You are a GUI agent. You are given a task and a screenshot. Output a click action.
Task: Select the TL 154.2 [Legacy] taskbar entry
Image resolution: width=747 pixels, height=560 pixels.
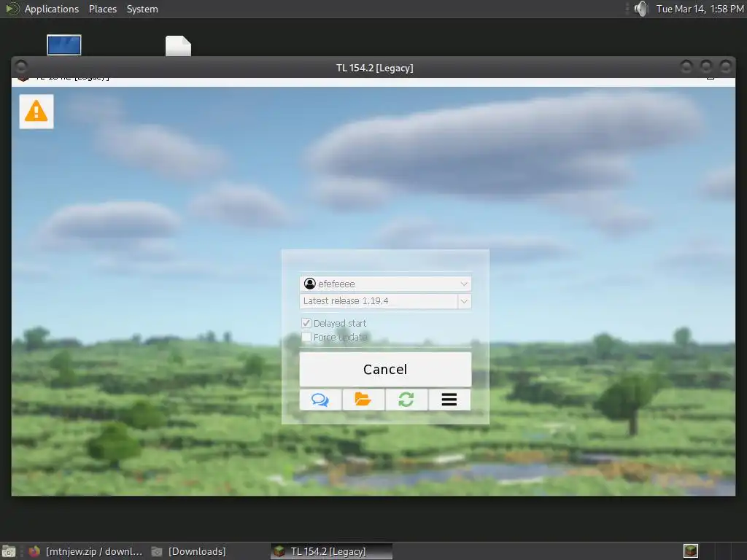coord(332,551)
